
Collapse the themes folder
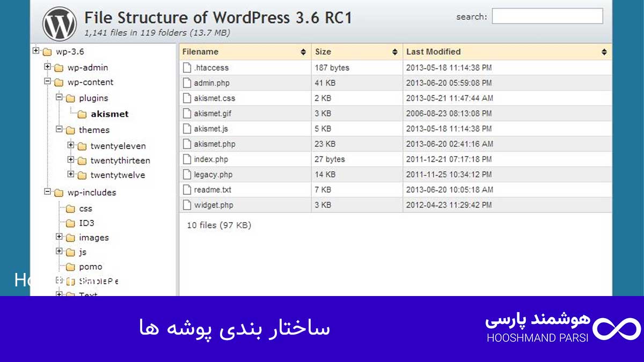pos(59,129)
